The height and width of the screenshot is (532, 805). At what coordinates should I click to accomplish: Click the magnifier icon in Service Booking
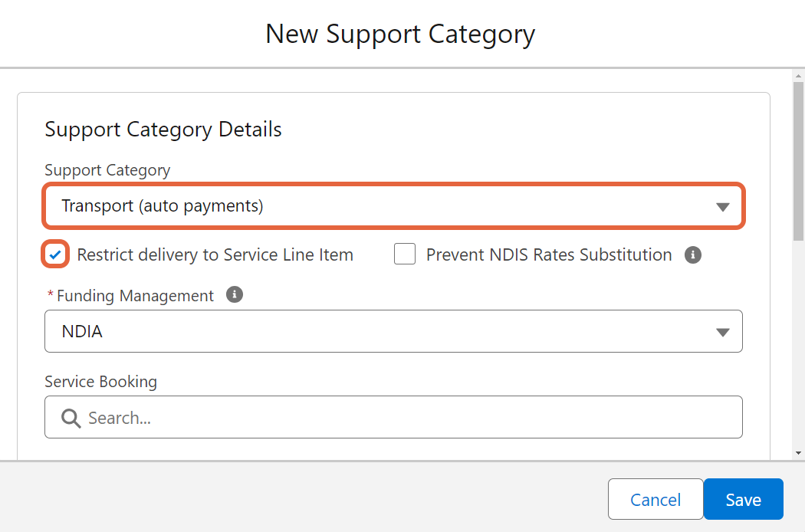point(71,418)
